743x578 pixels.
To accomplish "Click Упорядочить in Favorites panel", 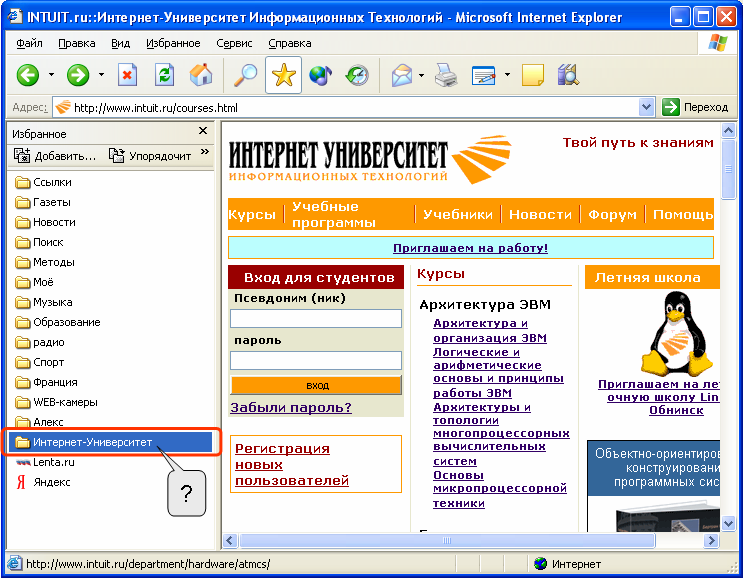I will [150, 156].
